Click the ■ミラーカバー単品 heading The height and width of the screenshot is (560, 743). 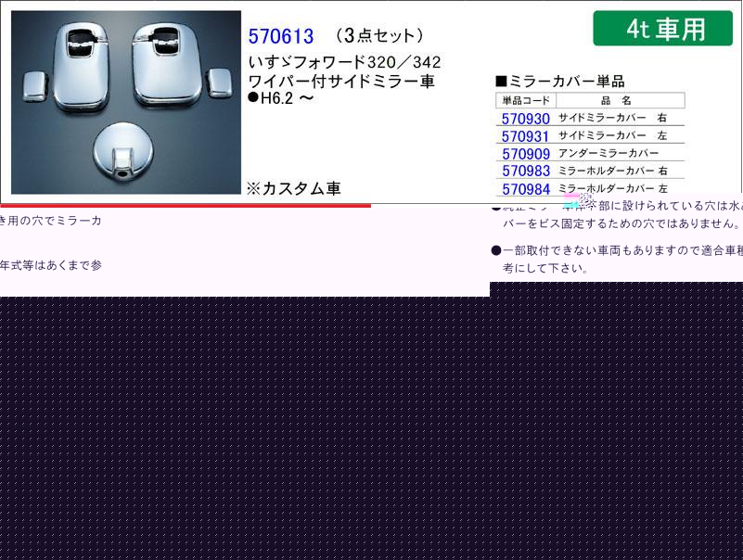[x=559, y=81]
